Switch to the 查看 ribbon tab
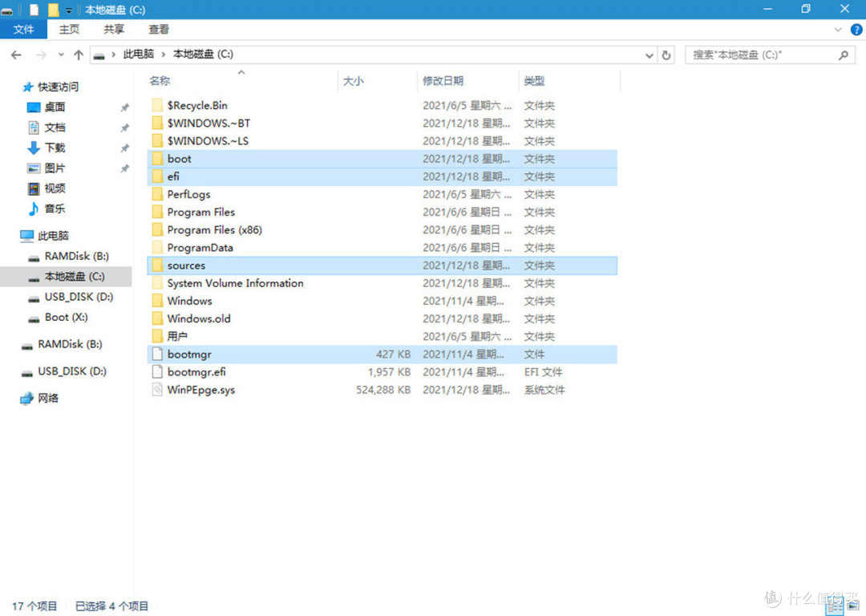866x616 pixels. tap(158, 29)
